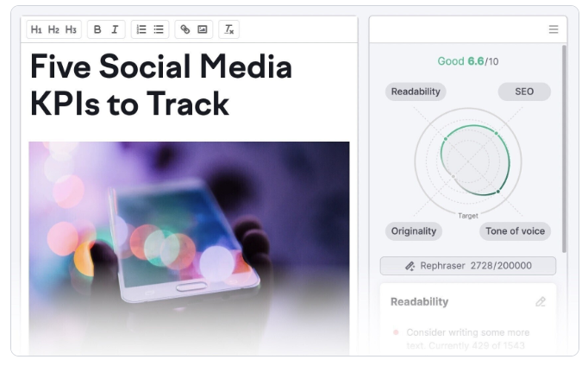Click the Readability pill label
This screenshot has width=588, height=366.
[x=416, y=91]
